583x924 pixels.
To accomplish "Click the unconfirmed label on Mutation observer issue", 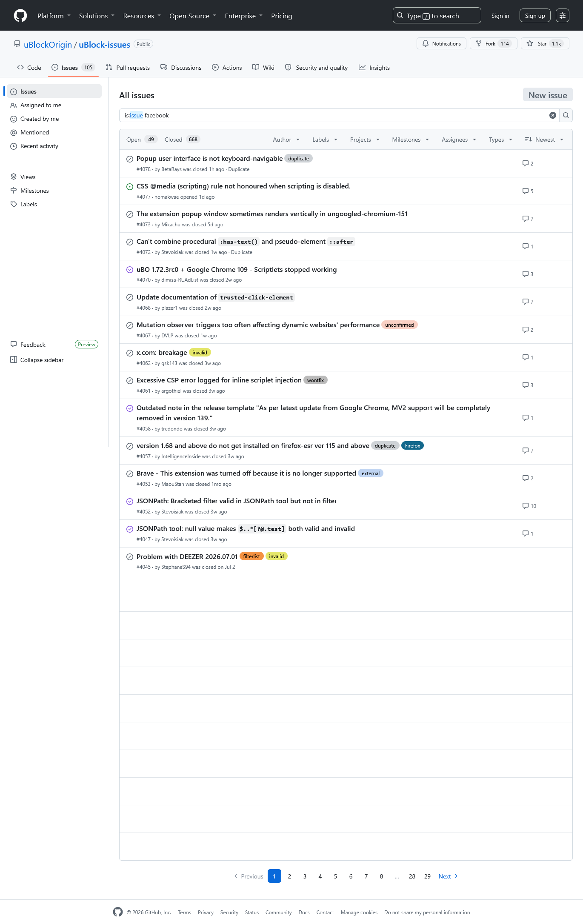I will point(400,325).
